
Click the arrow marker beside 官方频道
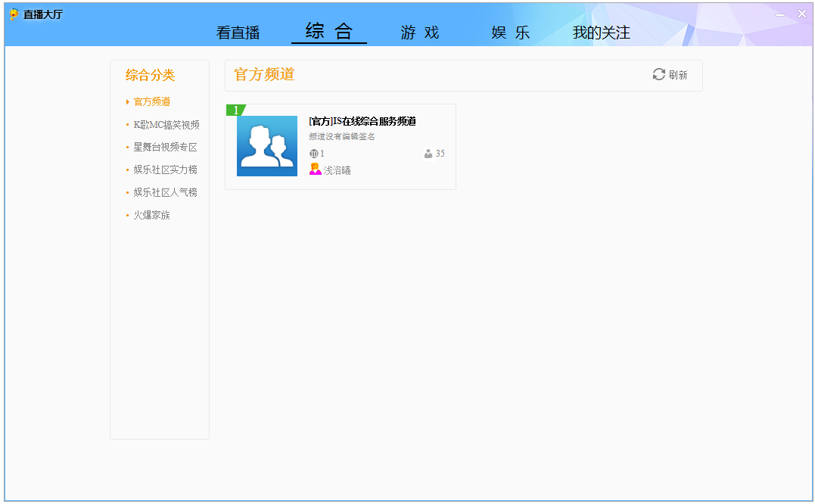pos(127,101)
